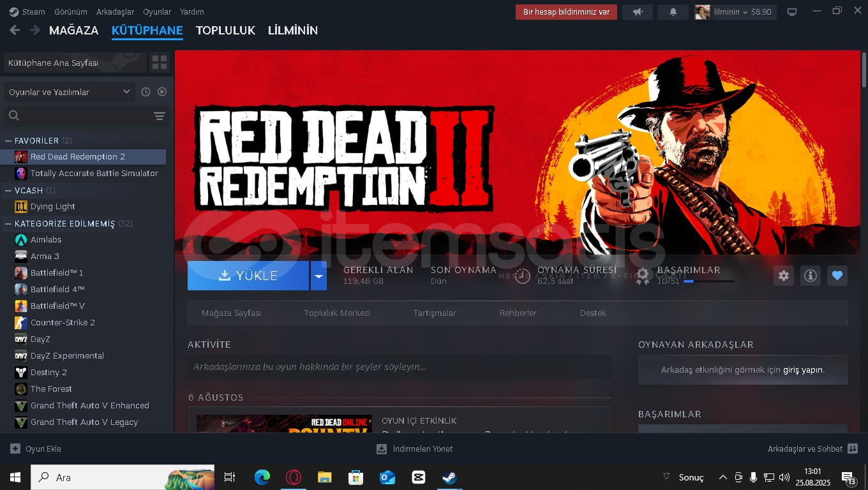The height and width of the screenshot is (490, 868).
Task: Expand the Oyunlar ve Yazılımlar dropdown
Action: click(x=70, y=92)
